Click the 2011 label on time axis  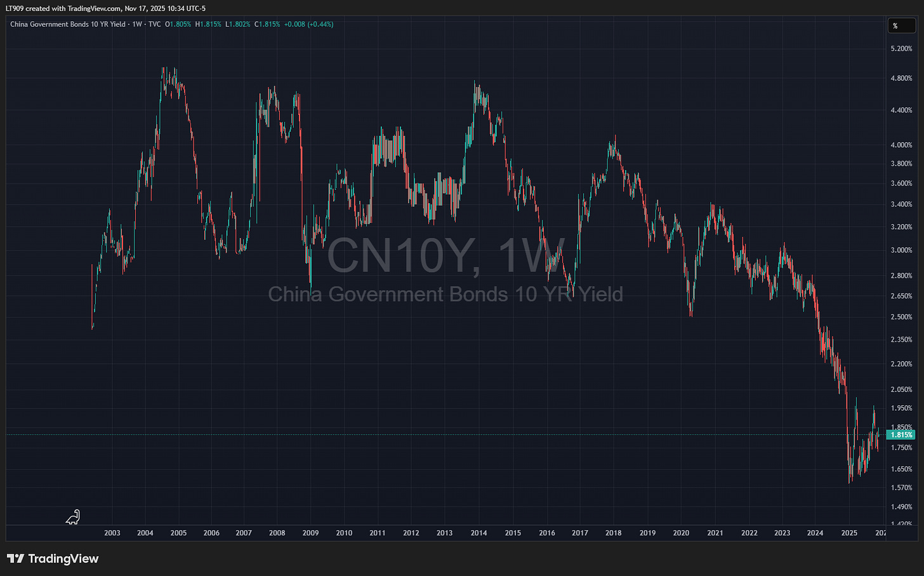[x=377, y=533]
